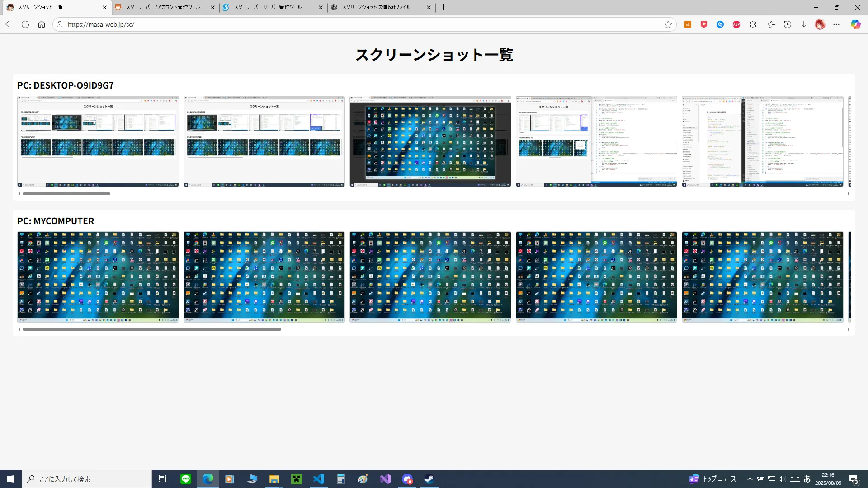
Task: Switch to スターサーバー アカウント管理ツール tab
Action: (163, 7)
